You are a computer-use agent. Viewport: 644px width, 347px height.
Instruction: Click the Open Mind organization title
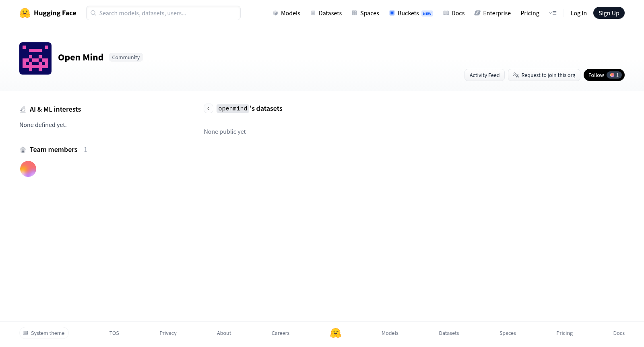[80, 57]
